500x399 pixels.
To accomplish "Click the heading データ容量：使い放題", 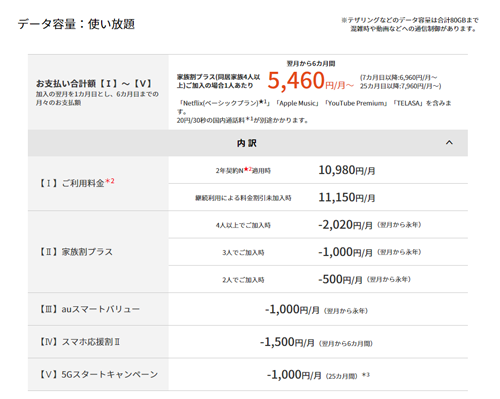I will point(76,24).
